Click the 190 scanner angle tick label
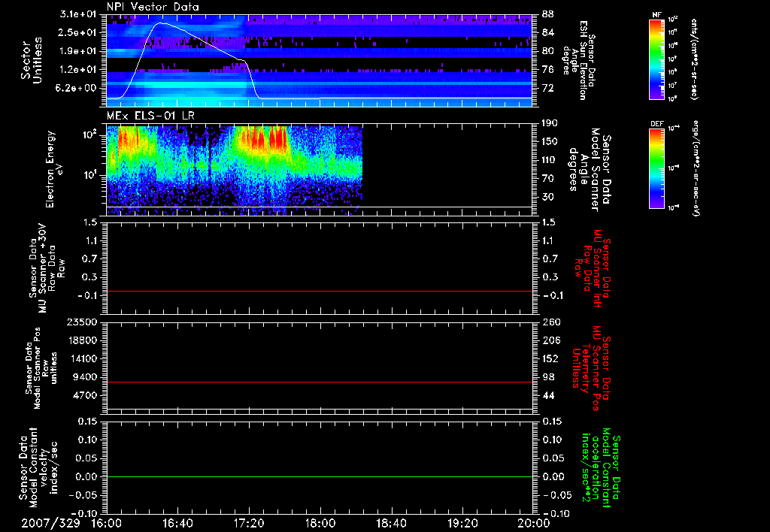This screenshot has height=532, width=770. pos(550,123)
